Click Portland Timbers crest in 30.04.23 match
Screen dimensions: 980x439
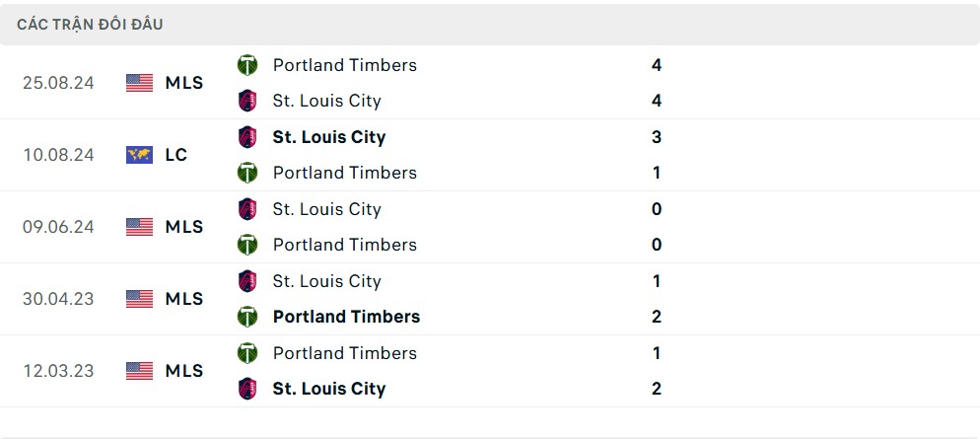[x=247, y=317]
